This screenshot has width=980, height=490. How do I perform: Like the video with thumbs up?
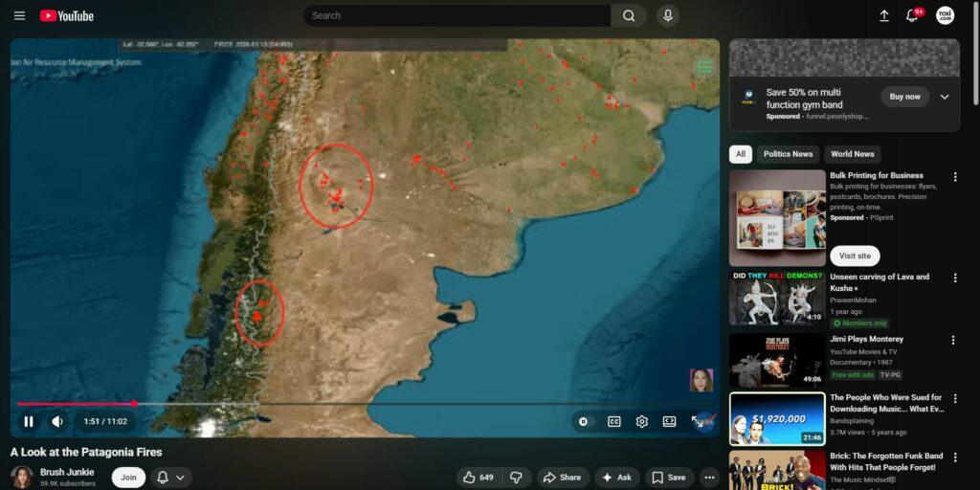tap(478, 478)
